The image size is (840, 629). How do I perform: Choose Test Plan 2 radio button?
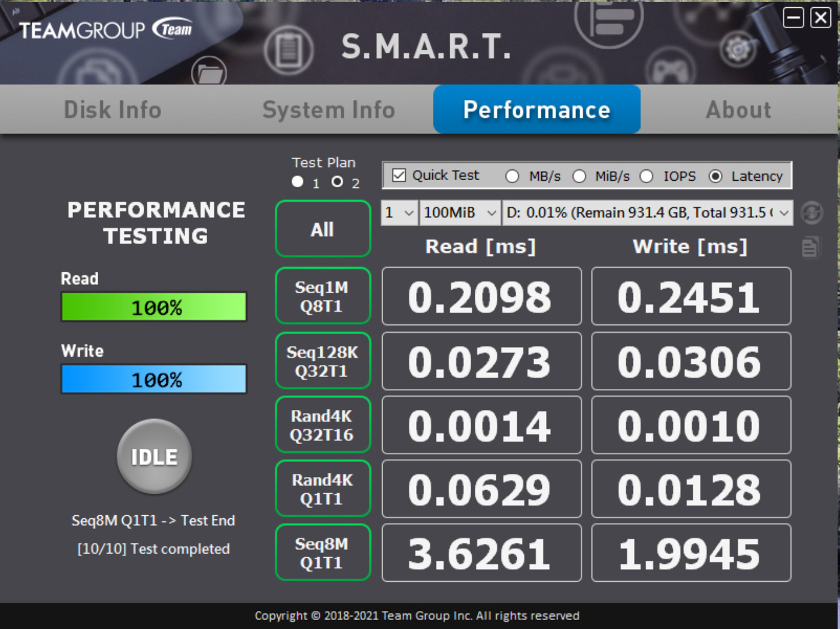click(x=338, y=182)
